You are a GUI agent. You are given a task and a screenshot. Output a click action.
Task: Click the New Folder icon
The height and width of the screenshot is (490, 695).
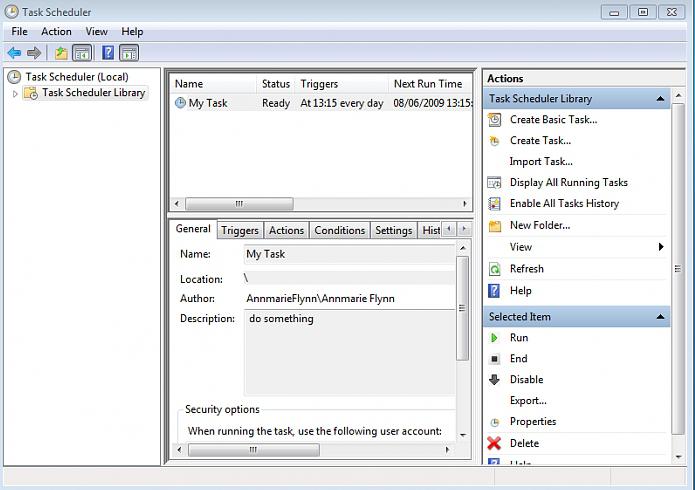(x=495, y=226)
